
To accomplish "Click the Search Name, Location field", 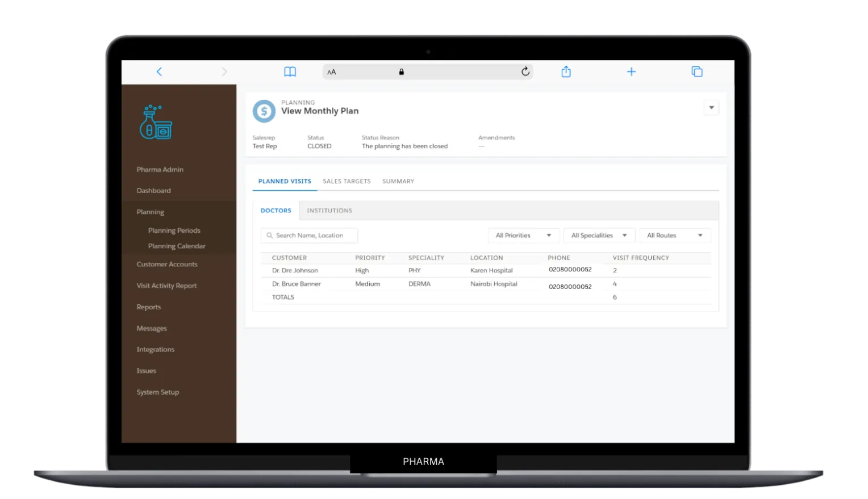I will [x=310, y=236].
